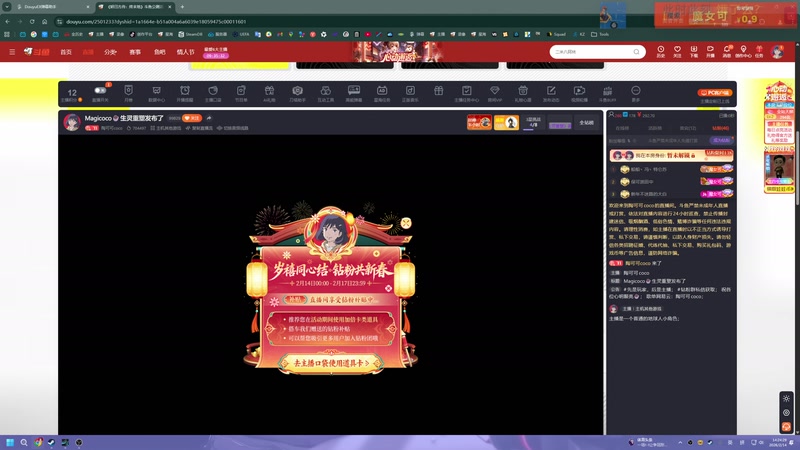The width and height of the screenshot is (800, 450).
Task: Open the 历史 clock icon in header
Action: (661, 51)
